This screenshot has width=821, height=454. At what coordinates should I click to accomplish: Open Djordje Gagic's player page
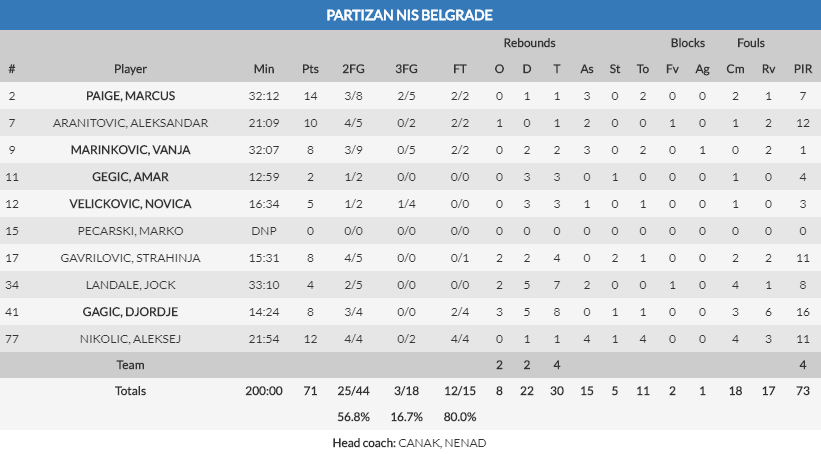point(131,312)
